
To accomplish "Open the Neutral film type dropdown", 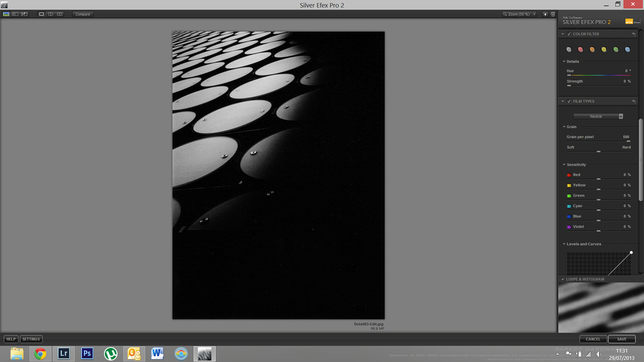I will point(598,116).
